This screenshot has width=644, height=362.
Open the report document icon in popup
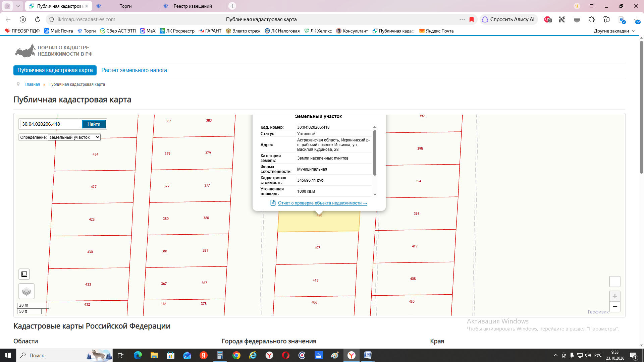click(273, 203)
